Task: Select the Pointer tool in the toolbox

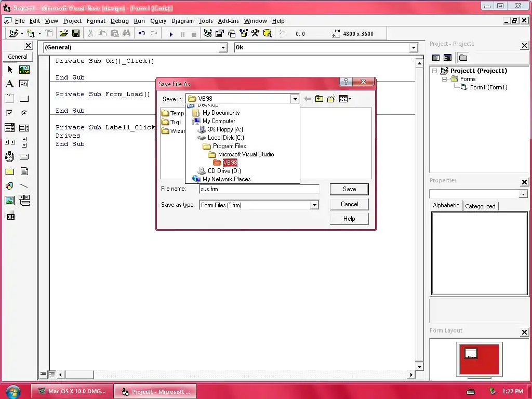Action: [10, 70]
